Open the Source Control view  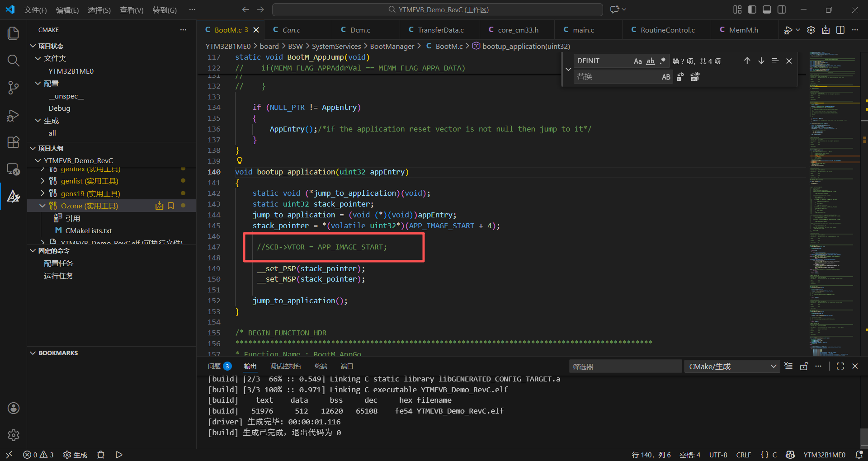click(14, 88)
